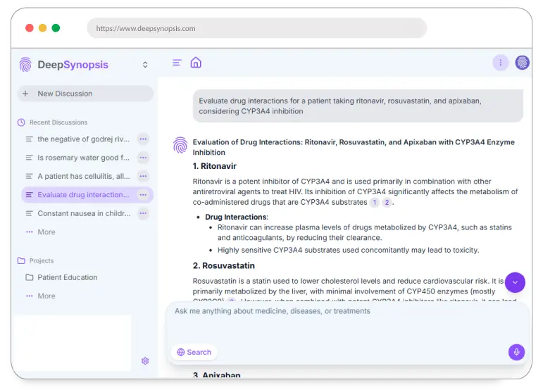
Task: Select 'Evaluate drug interaction...' discussion
Action: point(87,195)
